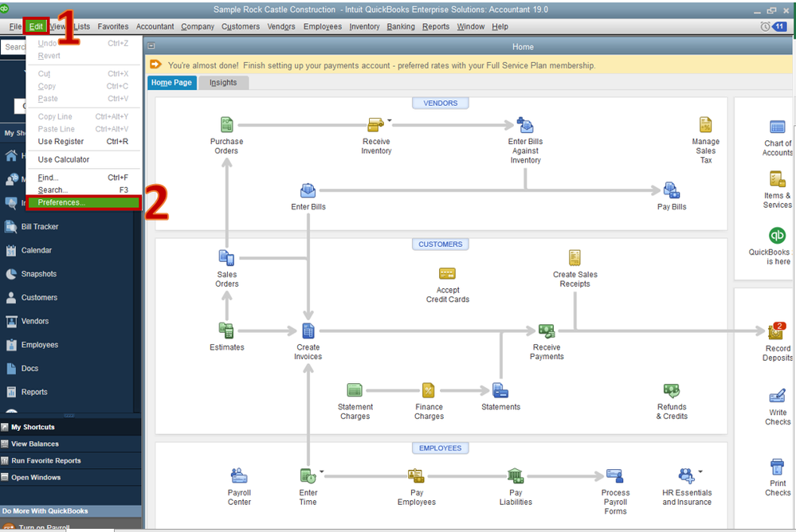This screenshot has width=796, height=532.
Task: Open the Statements icon
Action: 500,390
